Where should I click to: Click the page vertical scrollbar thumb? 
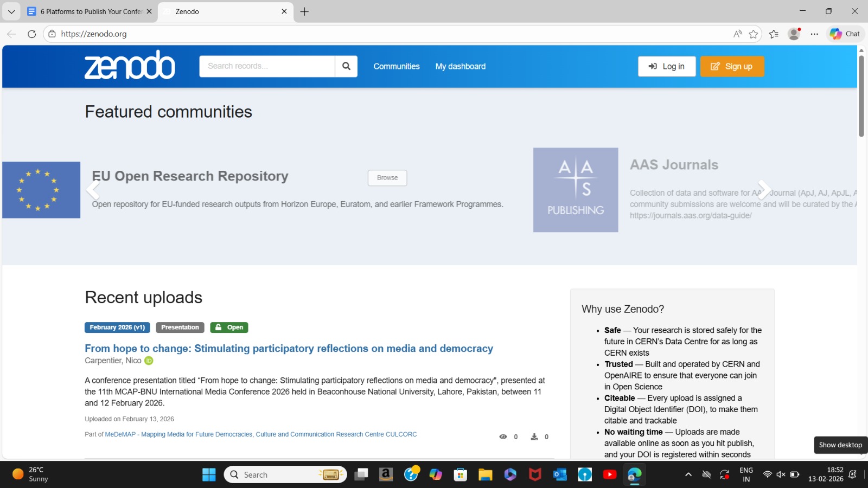(x=861, y=95)
